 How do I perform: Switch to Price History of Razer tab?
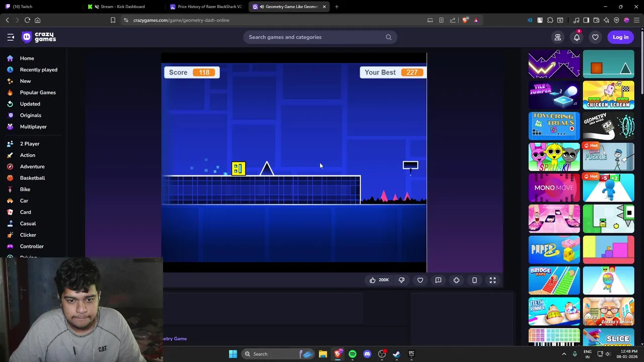click(206, 7)
